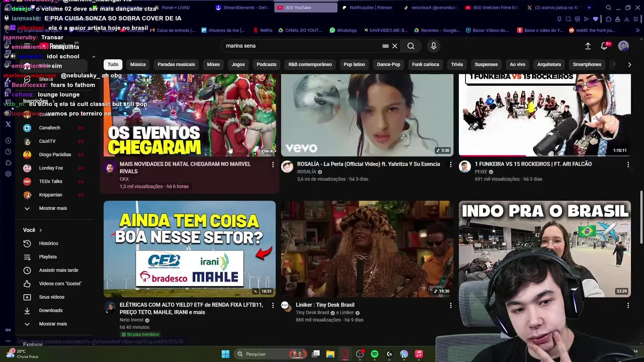Open Spotify from the taskbar
644x362 pixels.
(x=374, y=354)
